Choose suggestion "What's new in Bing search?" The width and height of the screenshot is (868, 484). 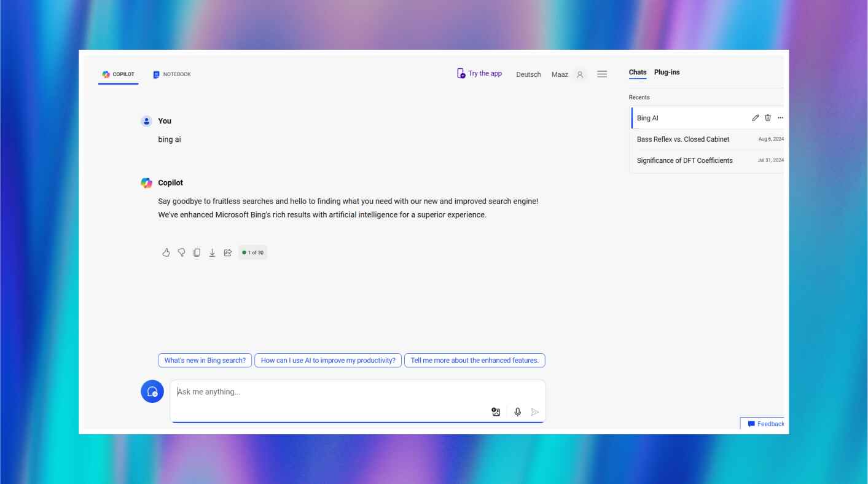coord(205,361)
